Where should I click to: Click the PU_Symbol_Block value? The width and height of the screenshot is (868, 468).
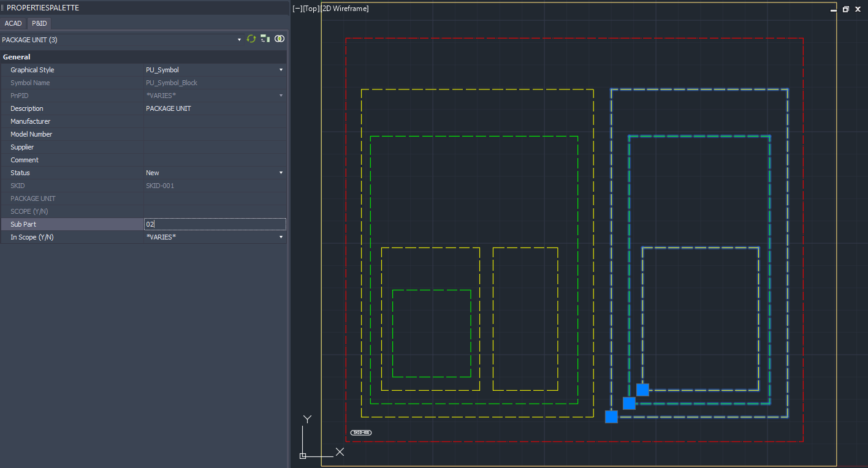coord(172,83)
